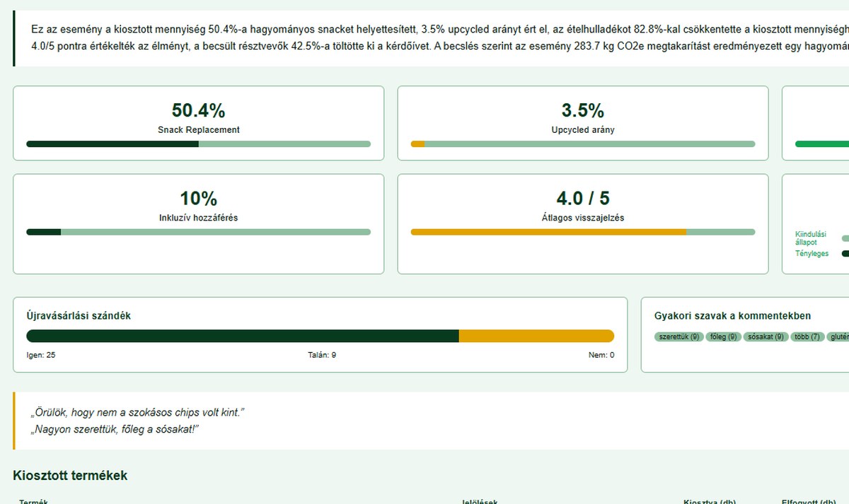The height and width of the screenshot is (504, 849).
Task: Click the 'több (7)' word tag
Action: [807, 337]
